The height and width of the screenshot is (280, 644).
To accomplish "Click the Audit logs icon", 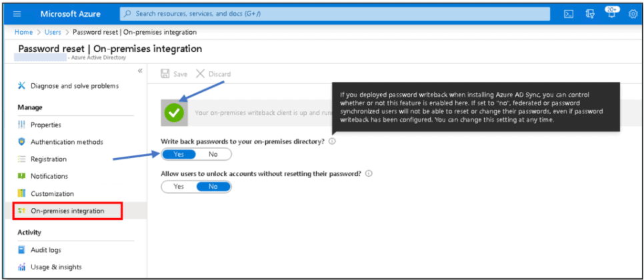I will pos(22,249).
